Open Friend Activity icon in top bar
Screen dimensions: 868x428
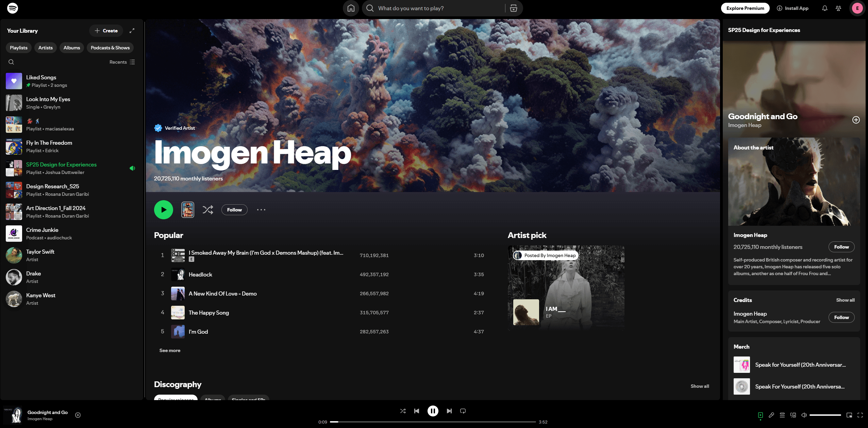(x=838, y=8)
